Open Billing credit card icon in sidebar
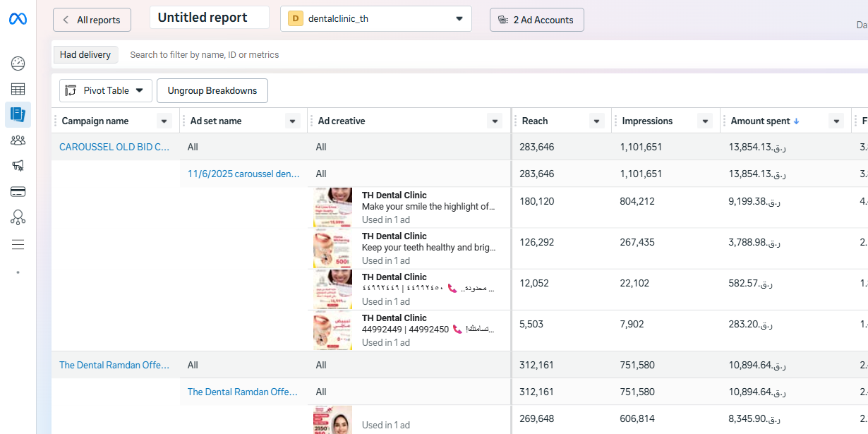This screenshot has width=868, height=434. (18, 191)
